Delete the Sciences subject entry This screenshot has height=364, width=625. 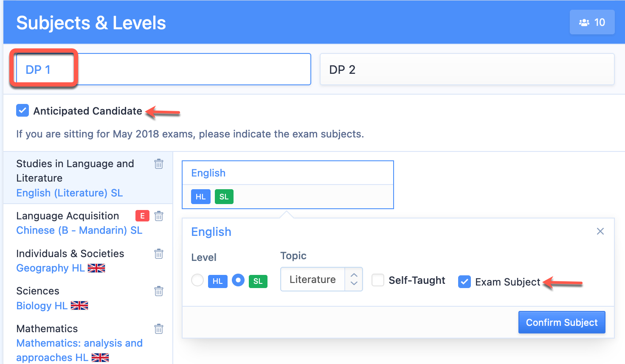coord(159,291)
